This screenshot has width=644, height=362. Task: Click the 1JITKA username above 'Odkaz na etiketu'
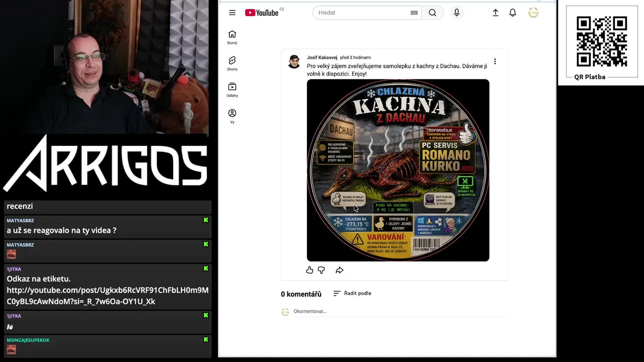tap(14, 269)
